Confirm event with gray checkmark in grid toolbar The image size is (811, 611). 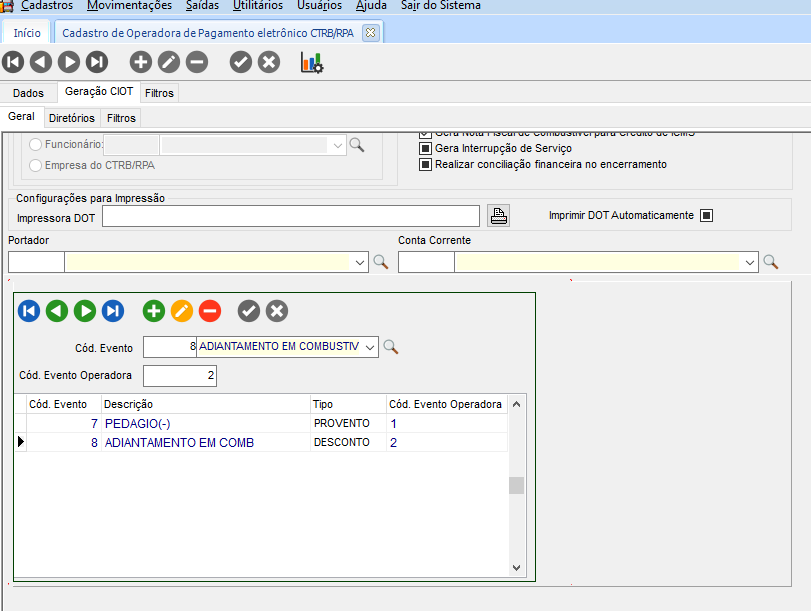[249, 311]
